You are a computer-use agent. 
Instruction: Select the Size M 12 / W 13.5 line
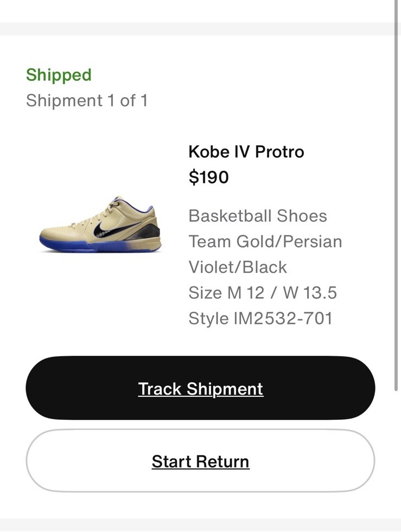pos(263,292)
